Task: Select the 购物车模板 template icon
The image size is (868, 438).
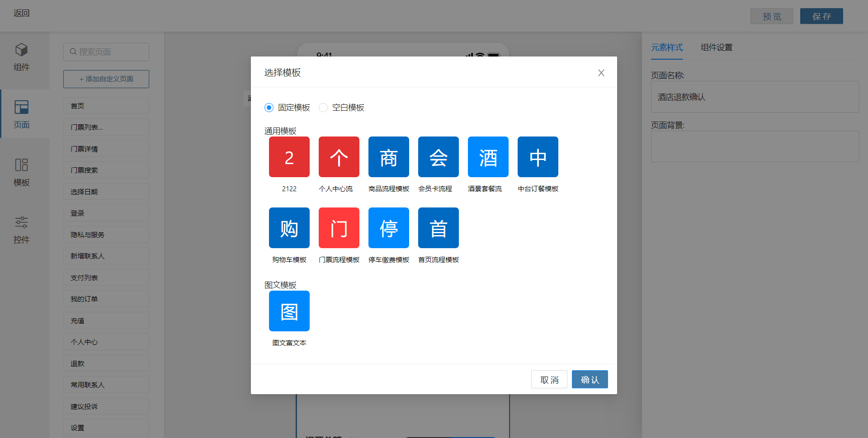Action: click(x=289, y=228)
